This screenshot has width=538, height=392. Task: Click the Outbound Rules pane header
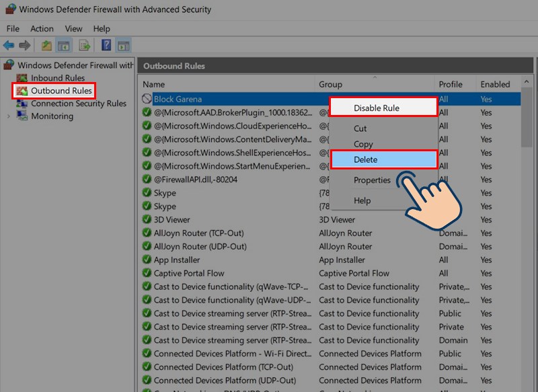point(335,66)
